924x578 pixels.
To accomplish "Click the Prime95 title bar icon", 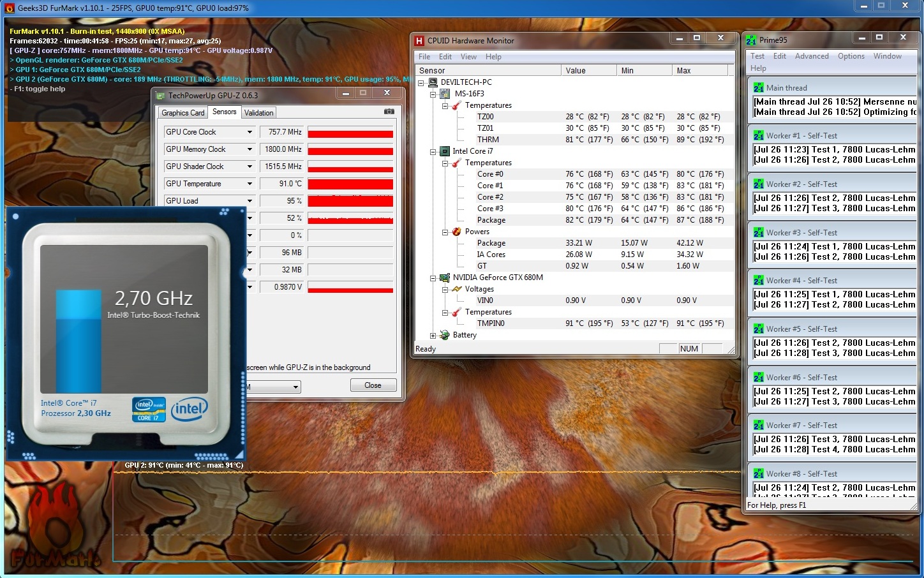I will [751, 40].
